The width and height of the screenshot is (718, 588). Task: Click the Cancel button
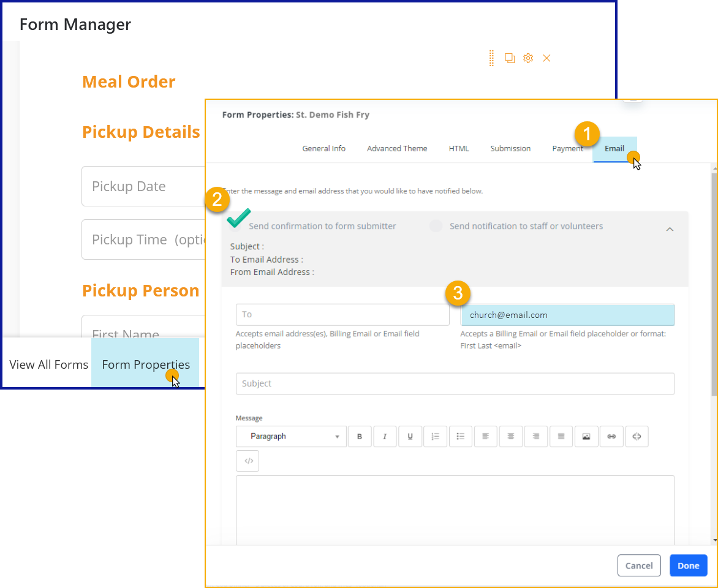(x=639, y=565)
